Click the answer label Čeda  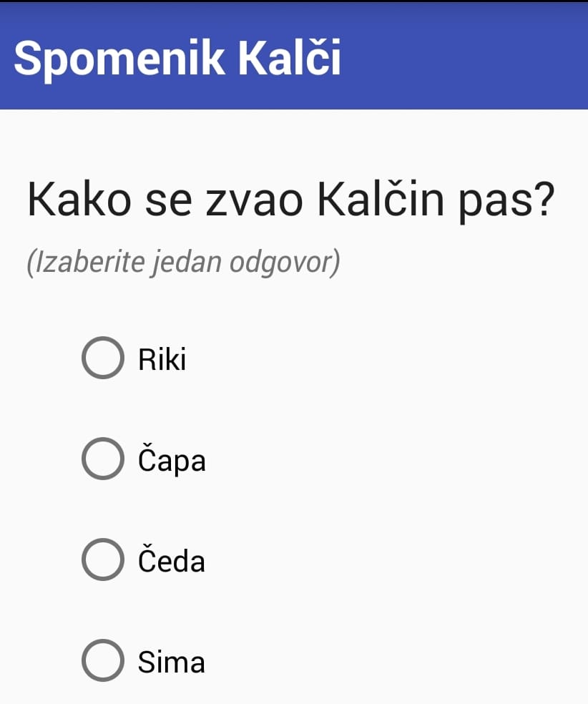click(172, 561)
